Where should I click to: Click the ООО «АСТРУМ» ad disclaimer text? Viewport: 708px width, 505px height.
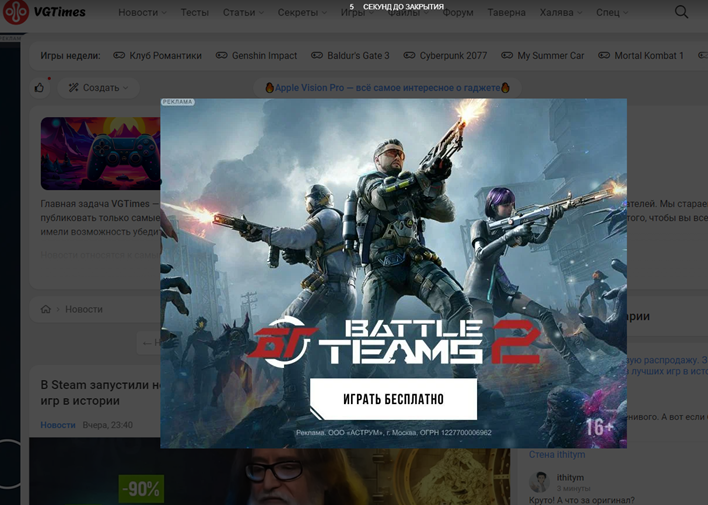394,432
